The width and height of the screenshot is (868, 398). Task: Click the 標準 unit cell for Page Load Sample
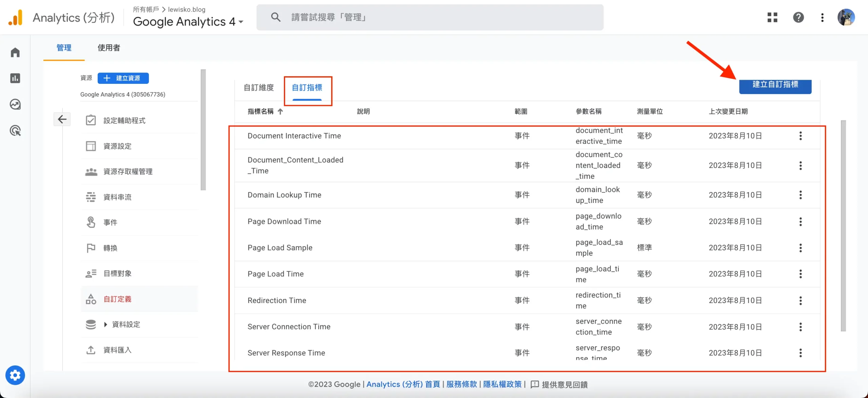pyautogui.click(x=644, y=248)
